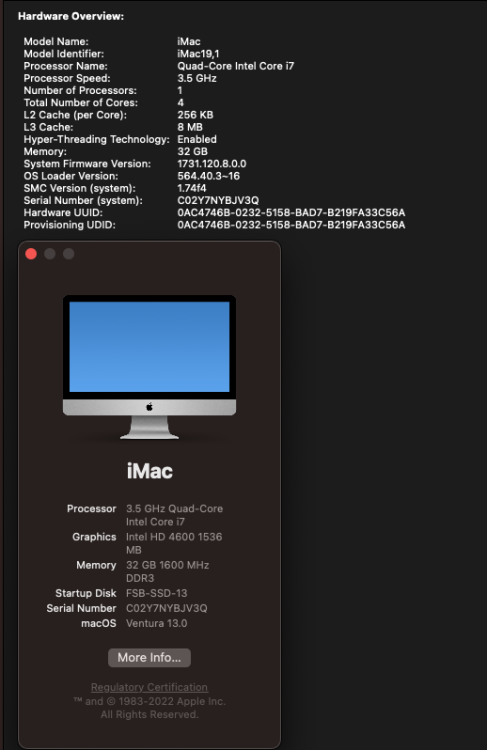Click the iMac computer image
Image resolution: width=487 pixels, height=750 pixels.
point(149,367)
